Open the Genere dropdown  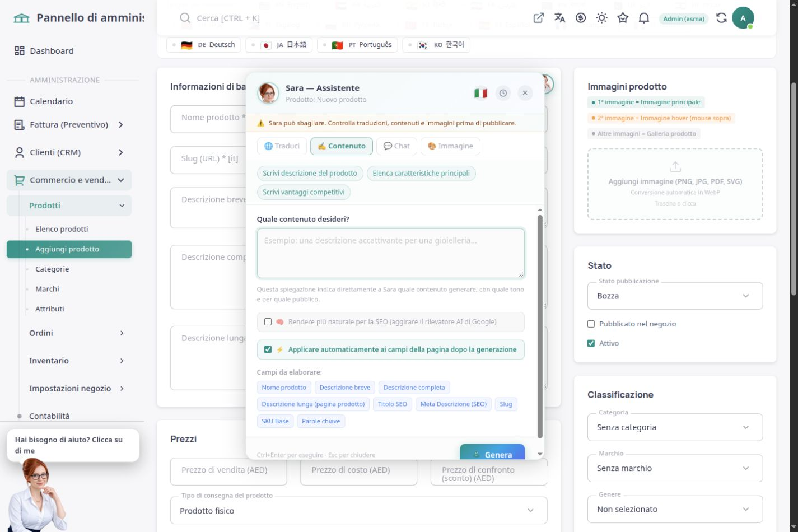[675, 509]
